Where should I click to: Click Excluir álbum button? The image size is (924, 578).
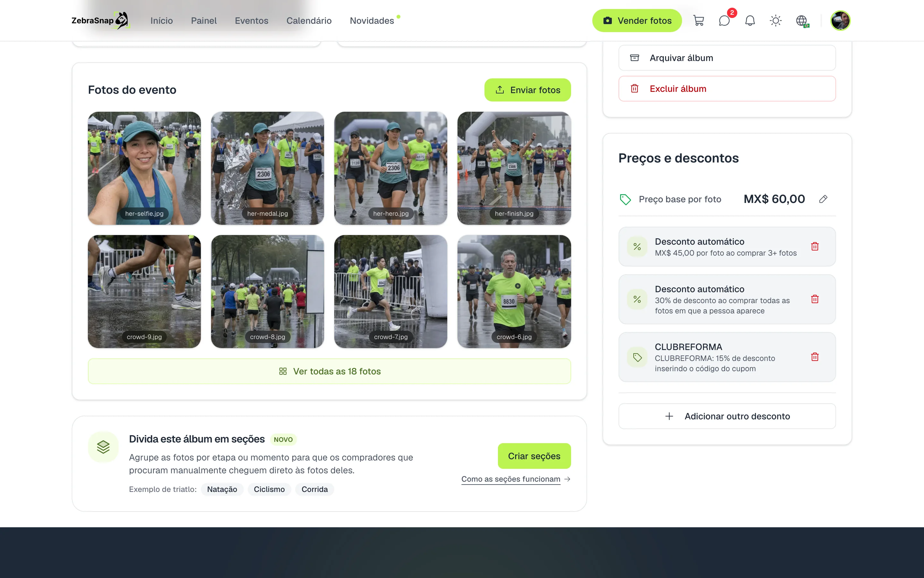coord(727,89)
